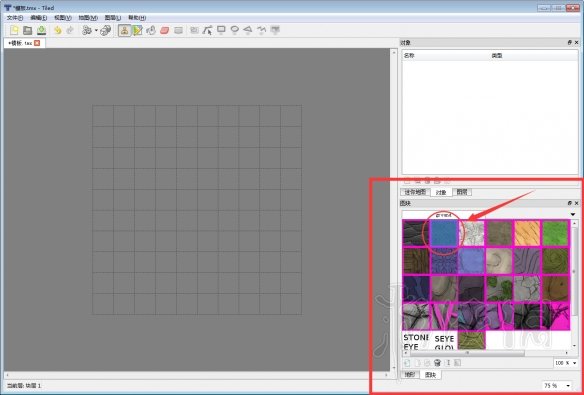Click the green Save icon
584x395 pixels.
pos(41,30)
